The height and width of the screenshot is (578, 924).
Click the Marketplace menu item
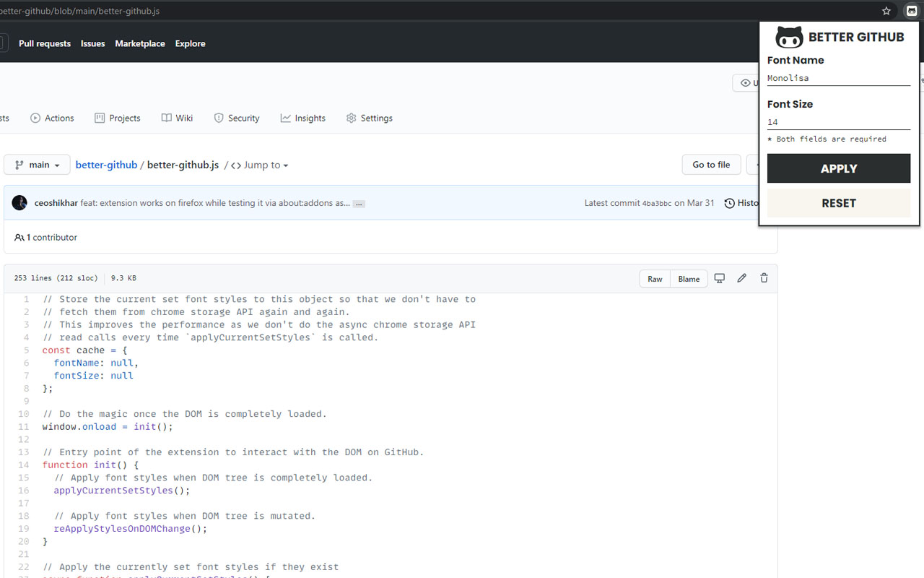pyautogui.click(x=139, y=43)
